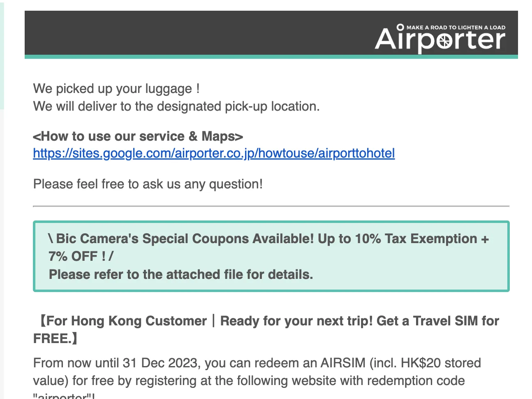Click the 'We will deliver to the designated pick-up location' text
The width and height of the screenshot is (532, 399).
coord(176,107)
